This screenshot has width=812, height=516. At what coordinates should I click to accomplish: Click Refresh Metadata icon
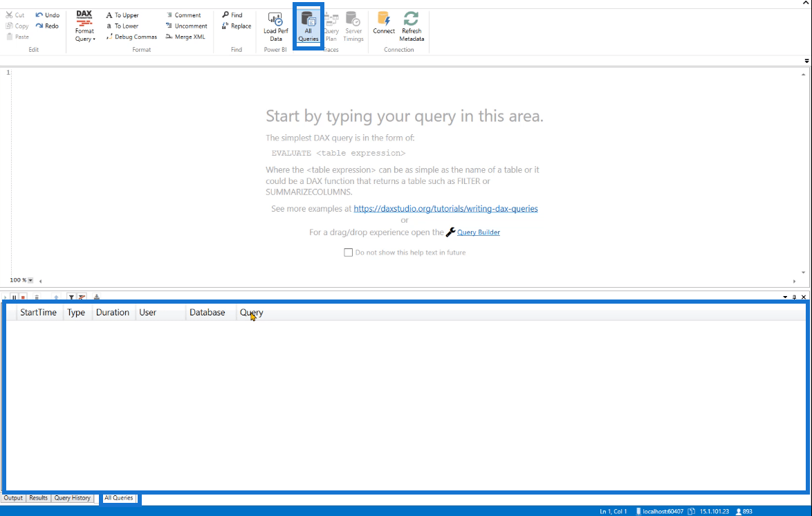tap(411, 19)
